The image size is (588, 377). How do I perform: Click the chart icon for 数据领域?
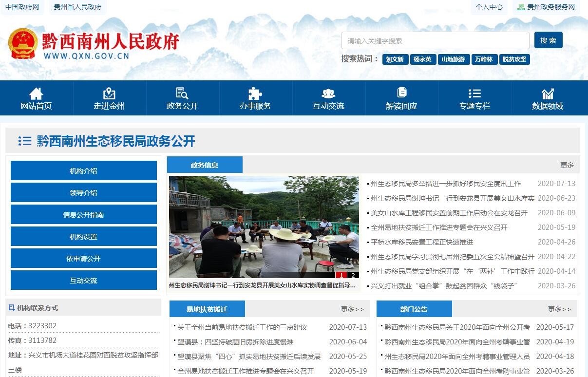pos(548,94)
